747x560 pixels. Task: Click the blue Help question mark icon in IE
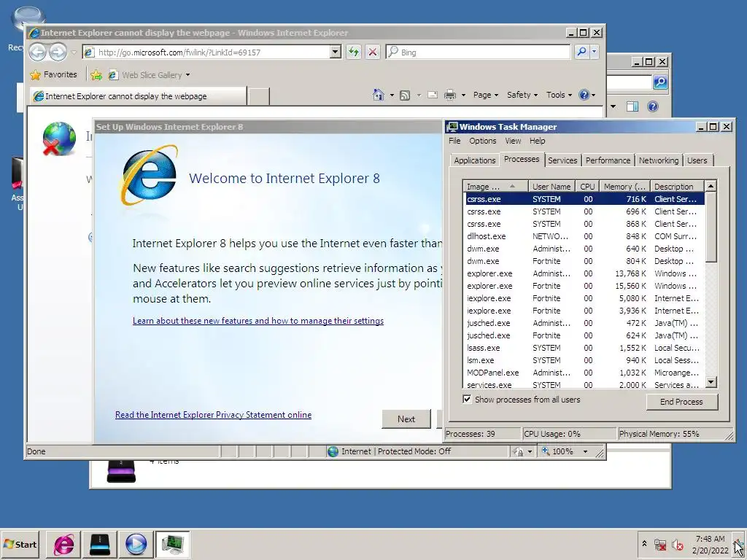coord(584,95)
